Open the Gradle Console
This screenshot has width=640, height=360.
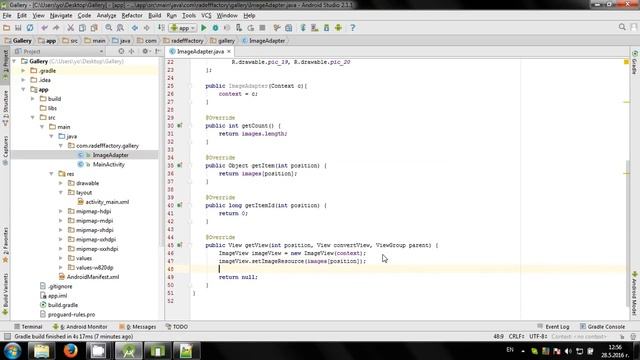[602, 327]
